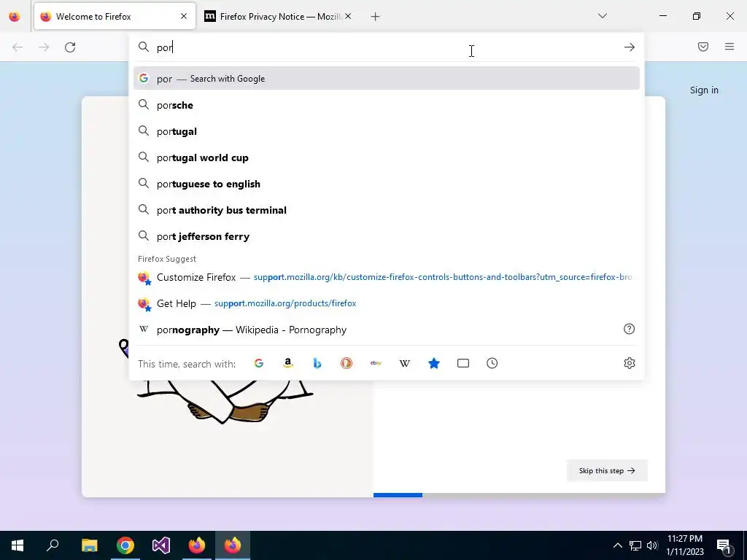Choose port authority bus terminal suggestion
Screen dimensions: 747x560
[387, 209]
